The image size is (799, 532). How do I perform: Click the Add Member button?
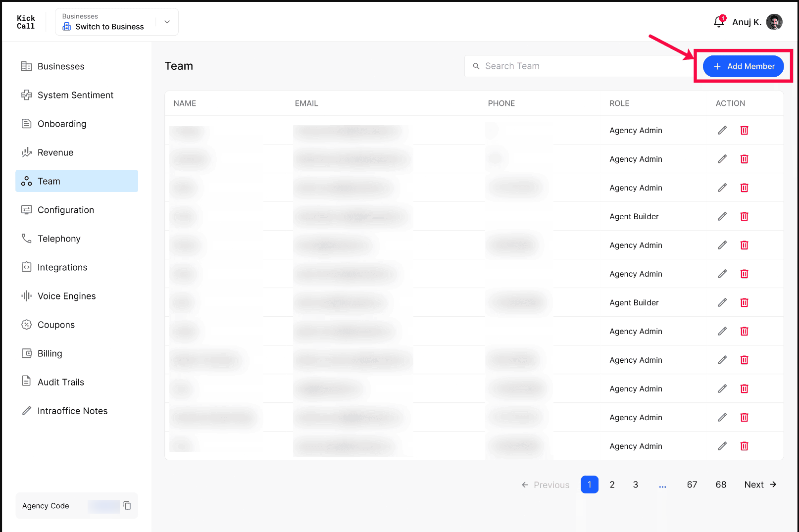pos(743,66)
